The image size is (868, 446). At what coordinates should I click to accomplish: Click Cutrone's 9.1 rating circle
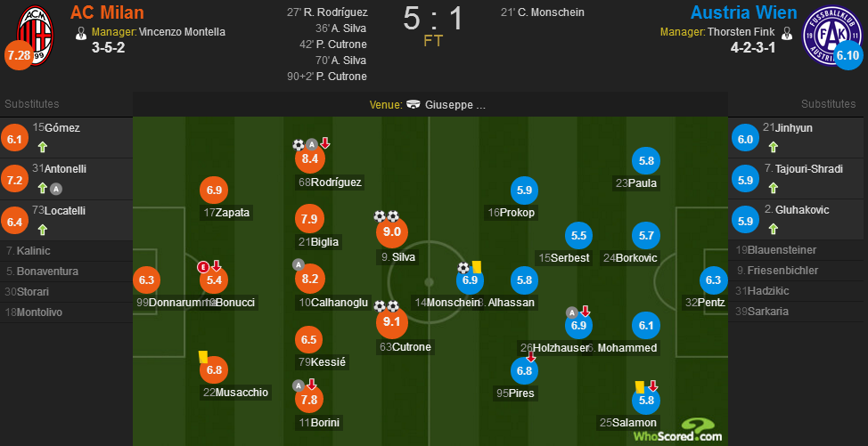[x=391, y=322]
